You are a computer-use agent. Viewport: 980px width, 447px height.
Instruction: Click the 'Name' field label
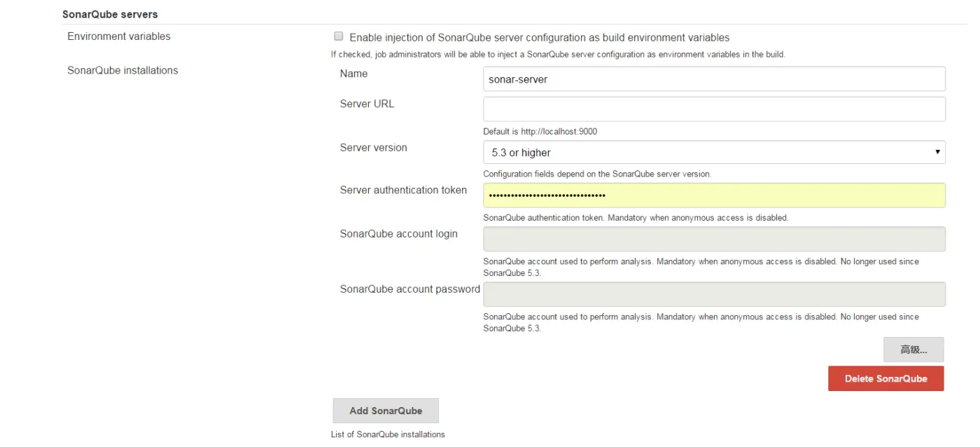pos(353,74)
